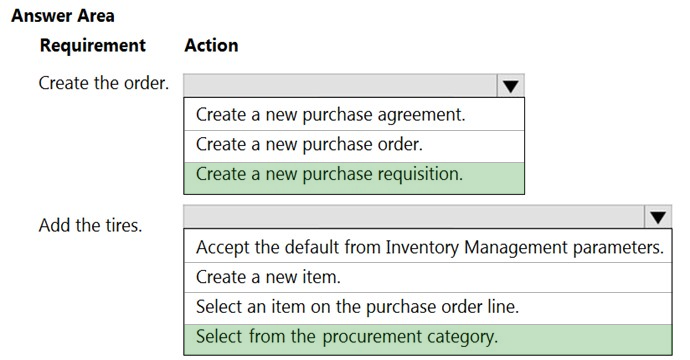This screenshot has height=360, width=690.
Task: Pick Select an item on the purchase order line
Action: pyautogui.click(x=428, y=308)
